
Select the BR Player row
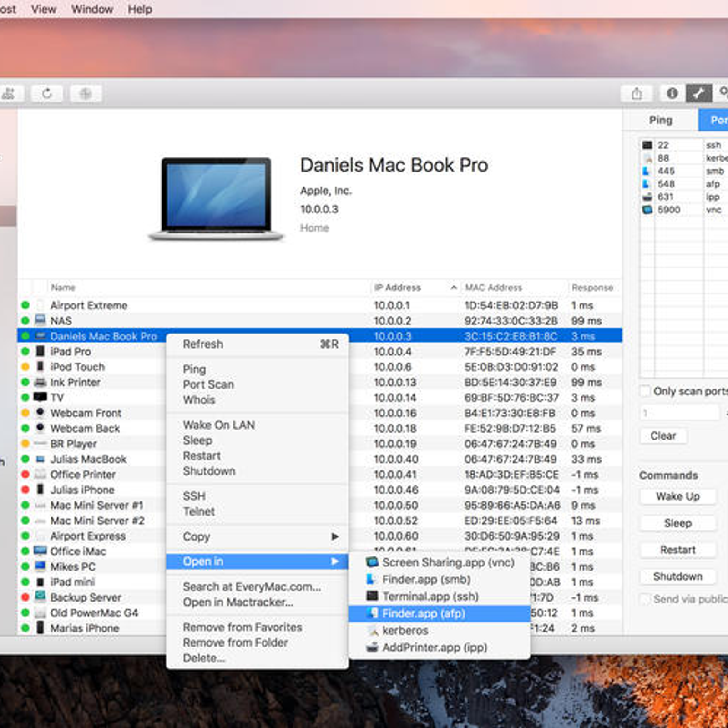pos(319,443)
